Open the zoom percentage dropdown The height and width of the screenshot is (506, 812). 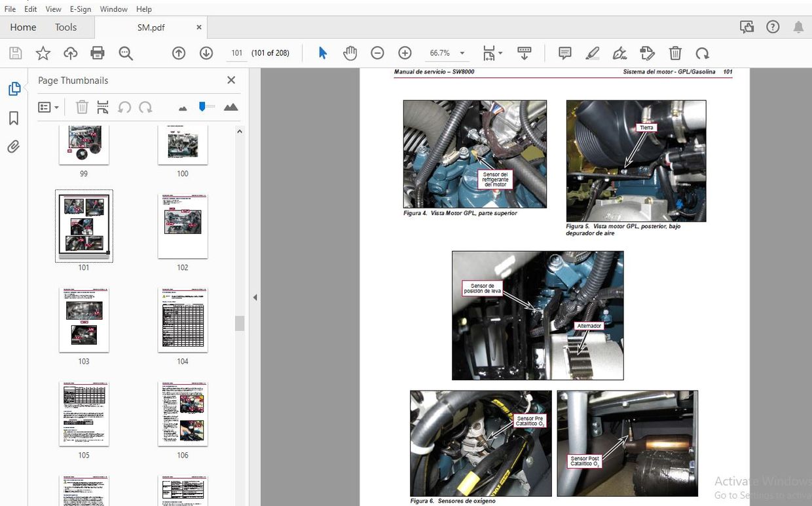(462, 53)
